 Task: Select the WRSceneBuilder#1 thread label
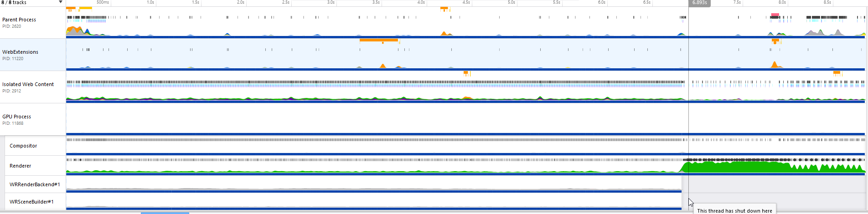click(31, 202)
